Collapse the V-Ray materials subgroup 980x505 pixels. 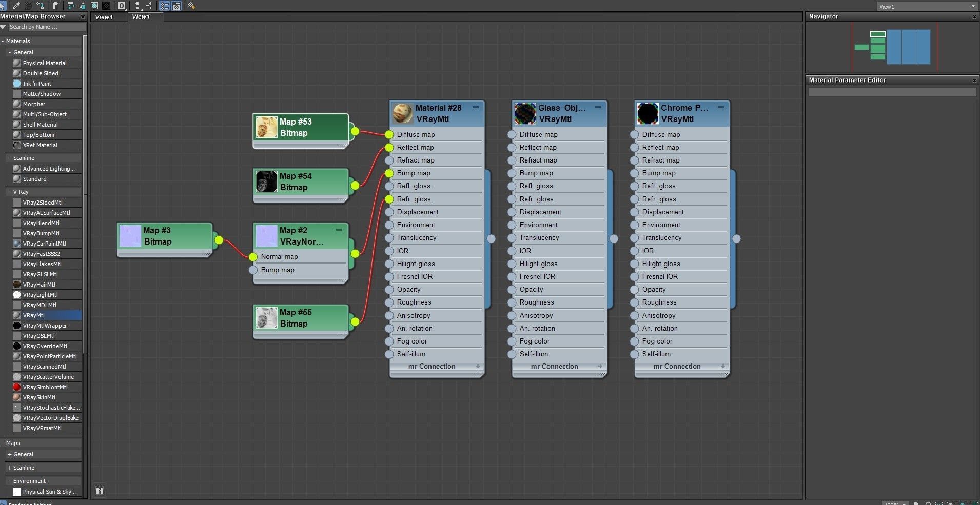[x=10, y=192]
